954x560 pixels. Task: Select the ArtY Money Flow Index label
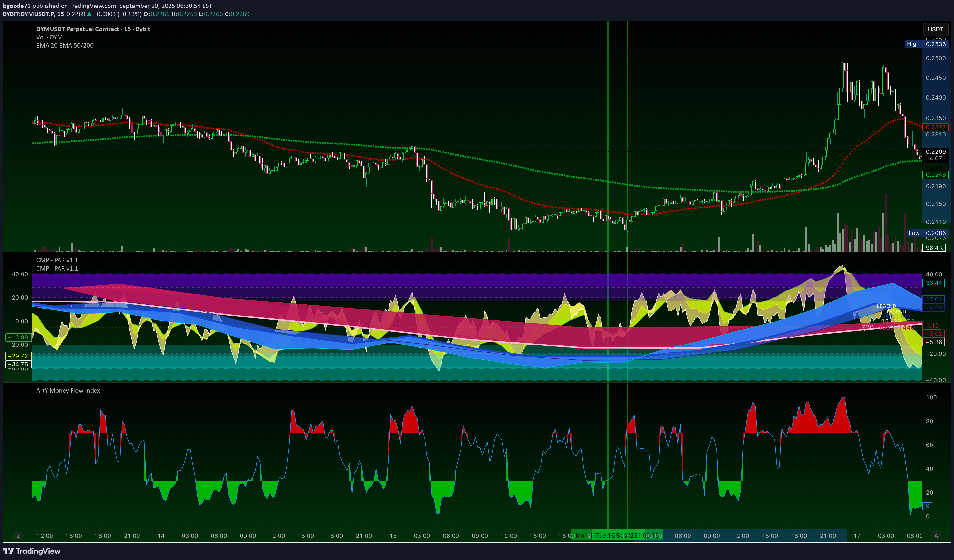pyautogui.click(x=68, y=390)
